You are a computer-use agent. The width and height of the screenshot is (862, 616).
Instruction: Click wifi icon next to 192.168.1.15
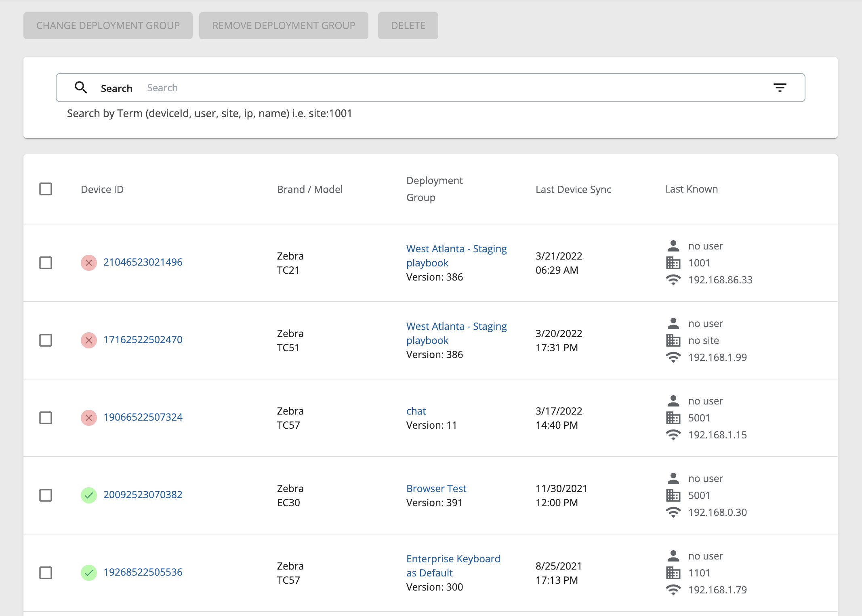pos(673,435)
